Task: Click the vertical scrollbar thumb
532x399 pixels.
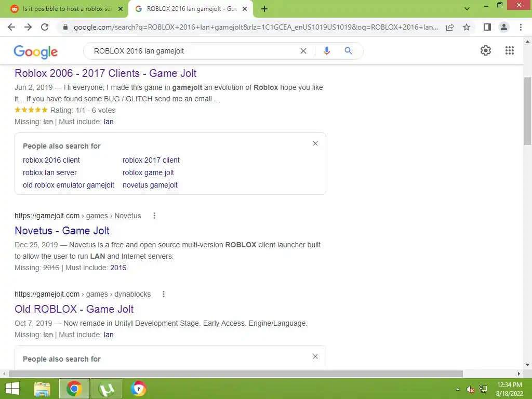Action: click(527, 111)
